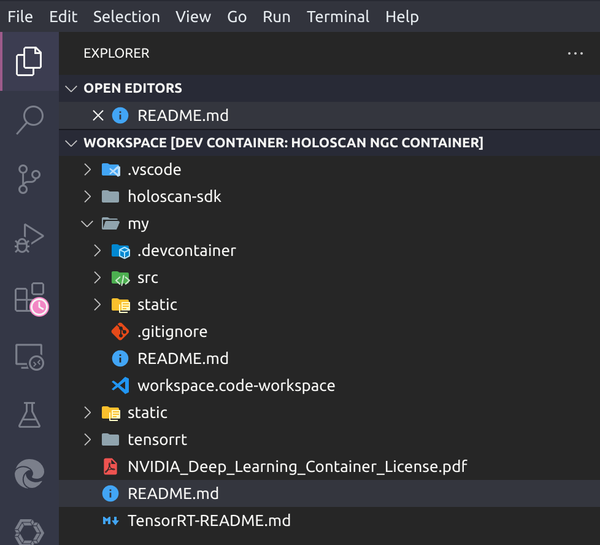Image resolution: width=600 pixels, height=545 pixels.
Task: Click the .vscode folder icon
Action: point(111,170)
